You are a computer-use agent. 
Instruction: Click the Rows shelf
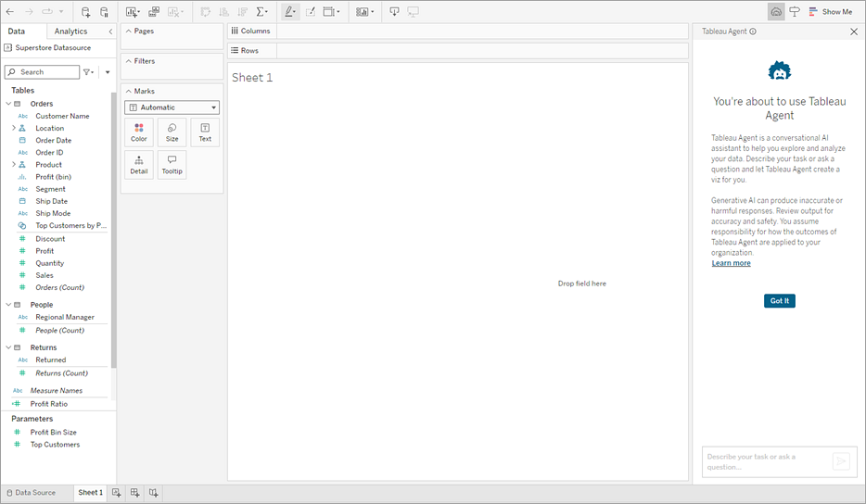(482, 51)
